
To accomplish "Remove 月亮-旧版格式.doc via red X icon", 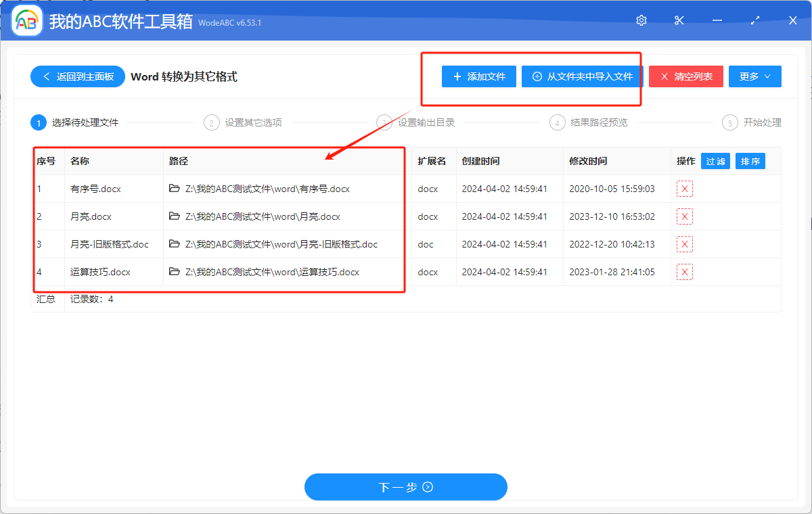I will click(x=684, y=245).
